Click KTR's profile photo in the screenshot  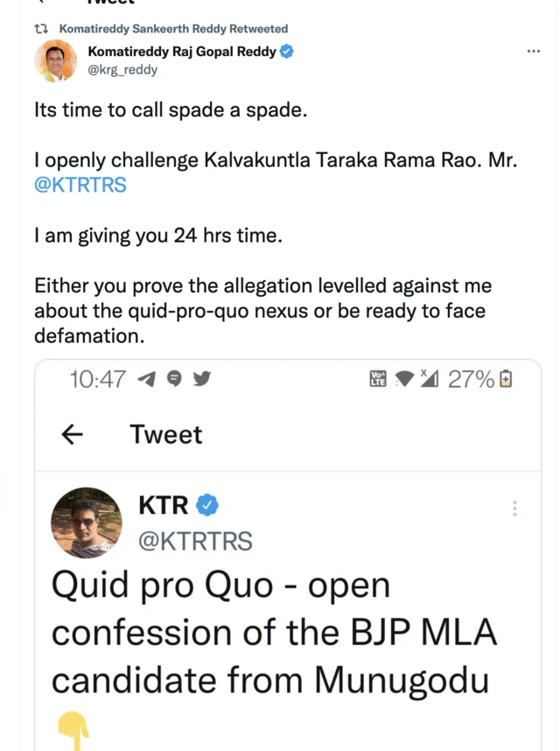click(x=87, y=523)
